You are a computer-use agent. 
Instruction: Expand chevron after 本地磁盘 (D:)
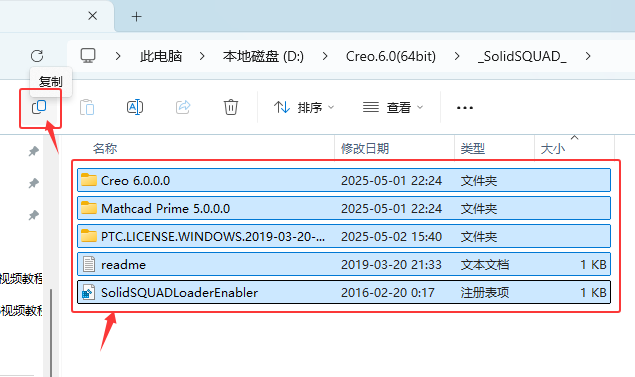pos(325,56)
